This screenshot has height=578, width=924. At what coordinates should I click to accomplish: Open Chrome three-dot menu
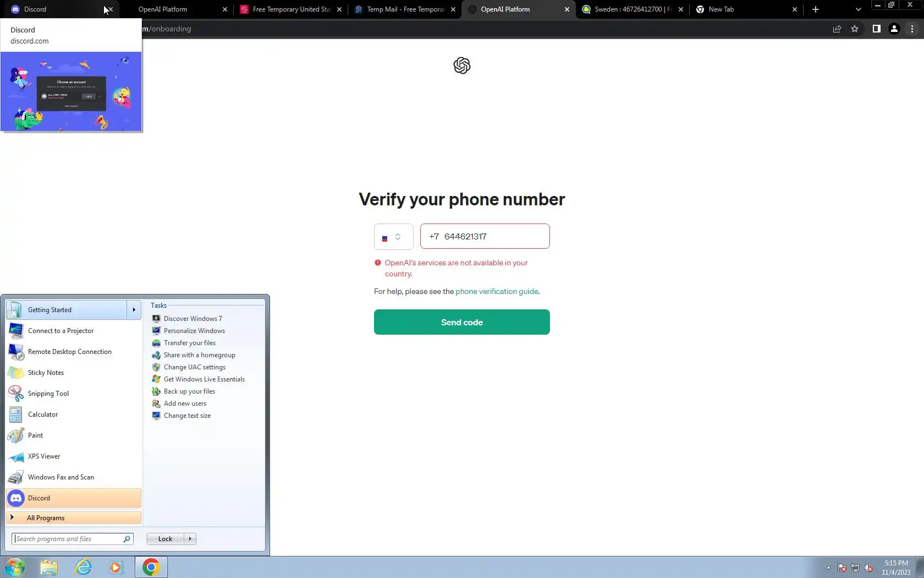pyautogui.click(x=912, y=29)
